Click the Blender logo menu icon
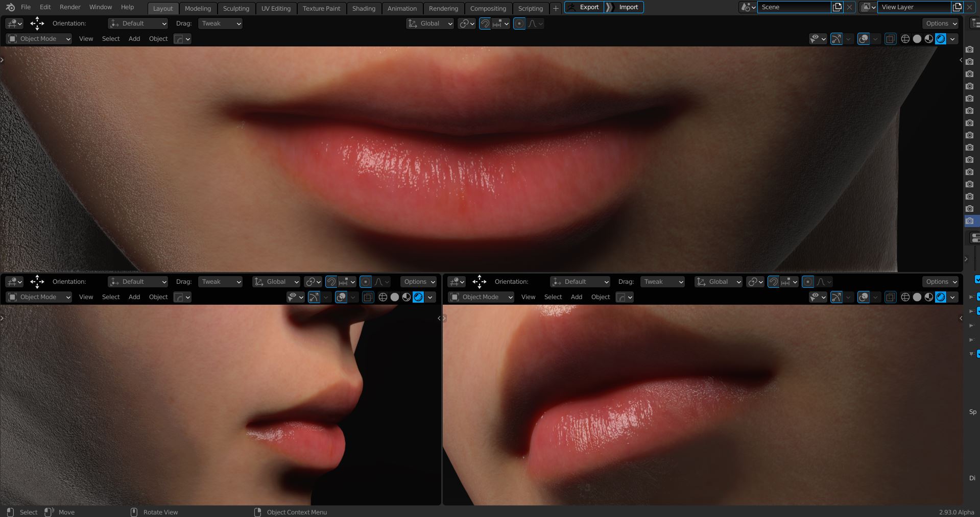The image size is (980, 517). pyautogui.click(x=10, y=7)
